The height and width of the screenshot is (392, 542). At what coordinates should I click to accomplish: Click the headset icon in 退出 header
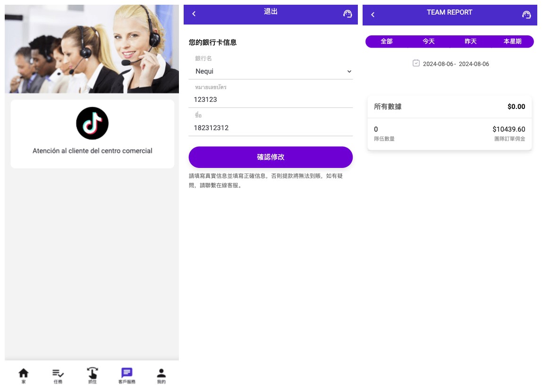click(347, 14)
